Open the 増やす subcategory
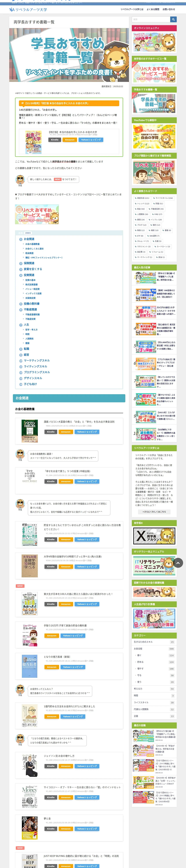Screen dimensions: 186x868 140,669
